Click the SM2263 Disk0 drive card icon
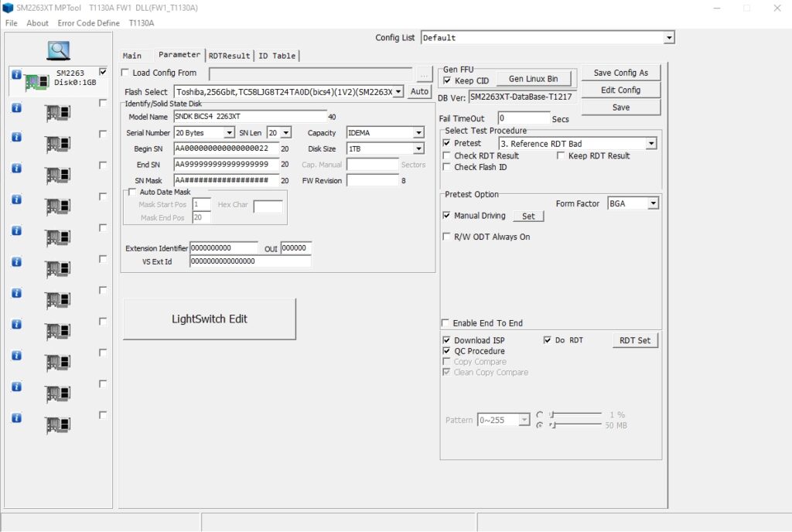This screenshot has width=792, height=532. (36, 81)
